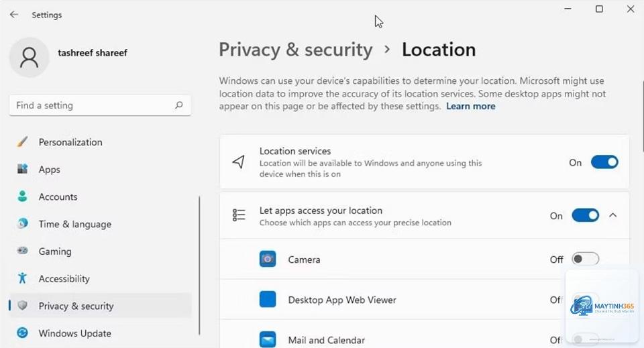
Task: Click the Windows Update sync icon
Action: click(23, 333)
